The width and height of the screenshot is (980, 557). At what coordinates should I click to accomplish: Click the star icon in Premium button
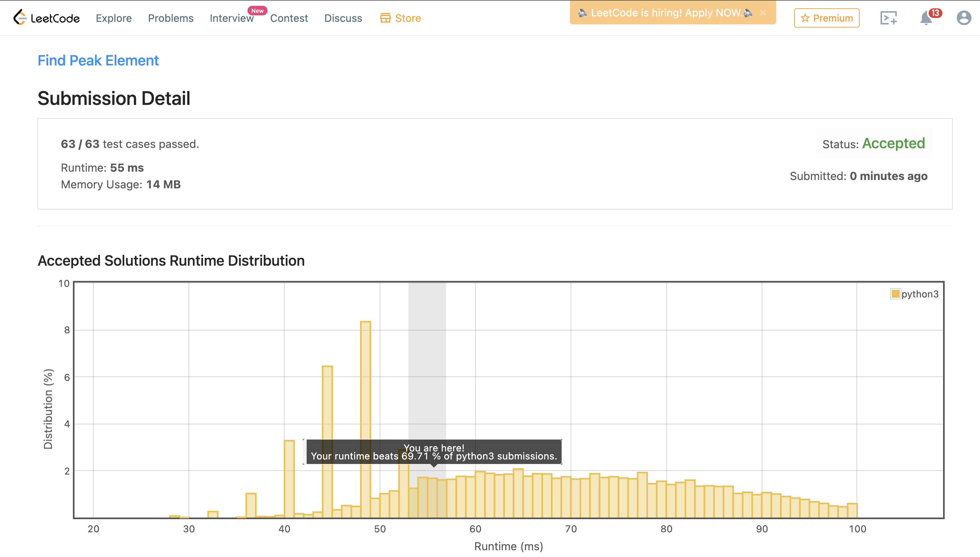point(805,18)
